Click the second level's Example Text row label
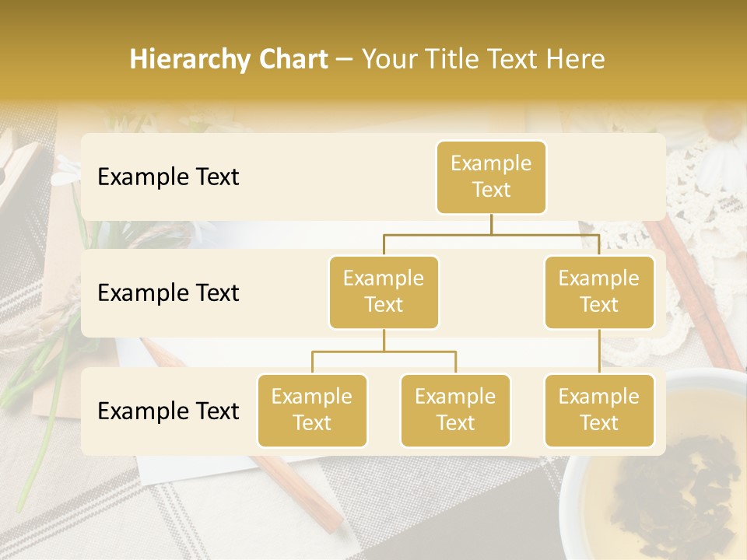The height and width of the screenshot is (560, 747). (x=168, y=293)
